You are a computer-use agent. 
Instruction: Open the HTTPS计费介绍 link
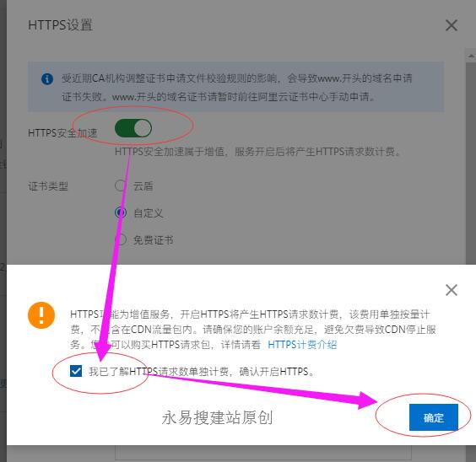pyautogui.click(x=302, y=345)
